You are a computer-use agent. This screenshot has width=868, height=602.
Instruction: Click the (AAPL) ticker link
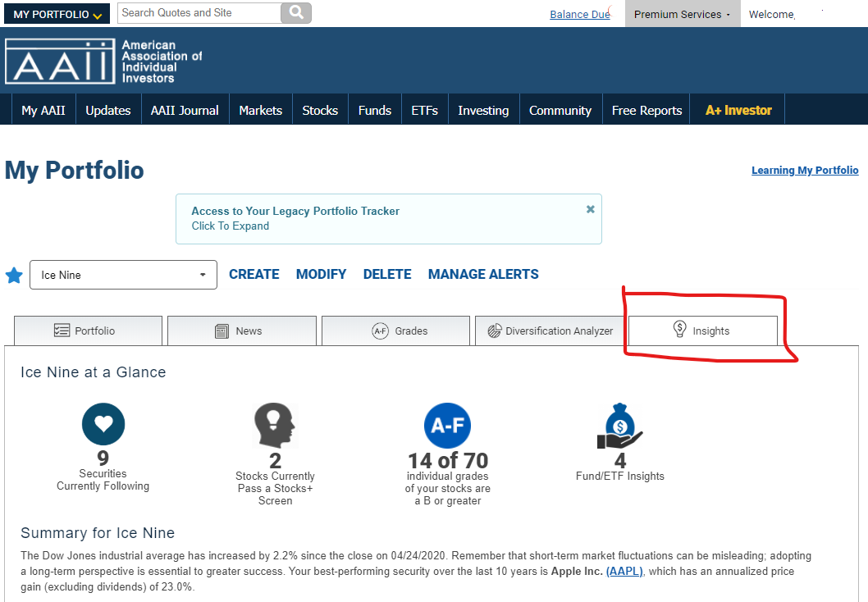pos(625,571)
